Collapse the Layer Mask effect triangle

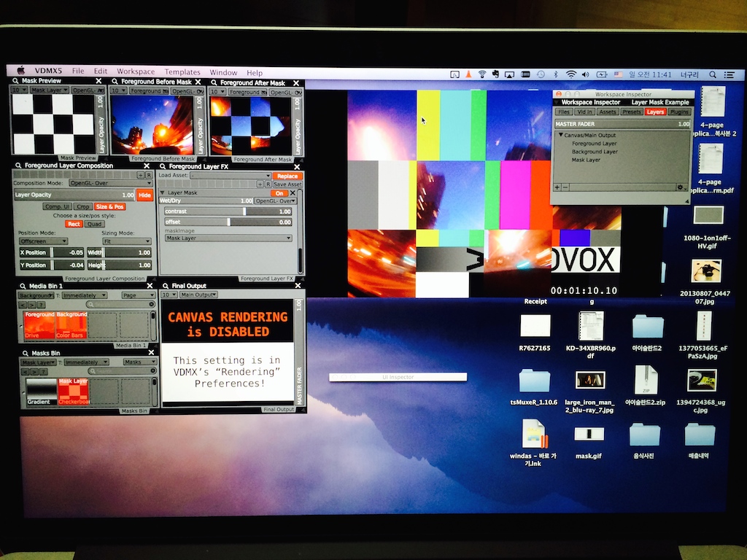(163, 192)
